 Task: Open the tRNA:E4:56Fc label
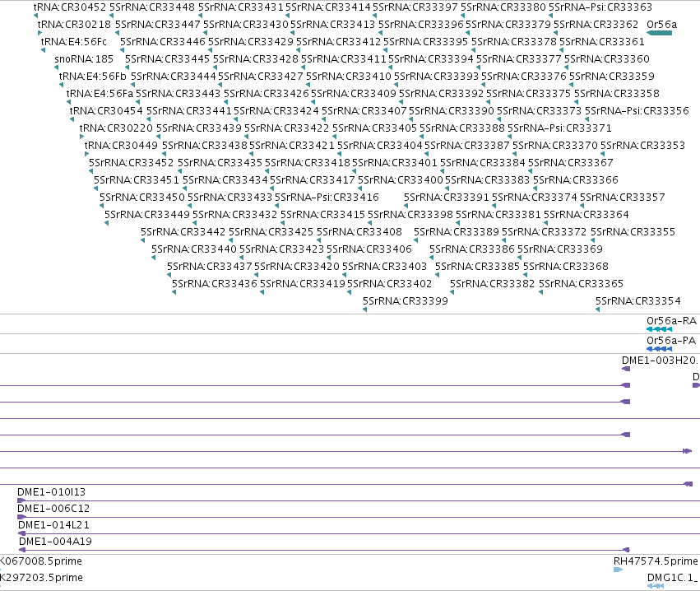pyautogui.click(x=74, y=41)
